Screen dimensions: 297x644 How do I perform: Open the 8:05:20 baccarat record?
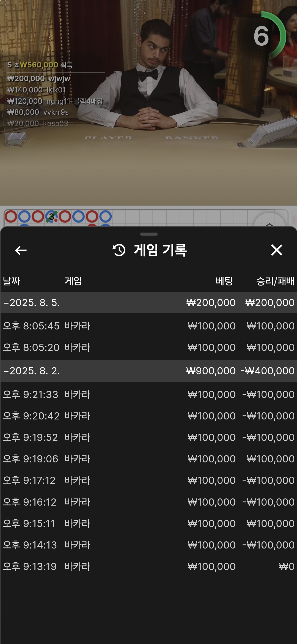click(x=148, y=347)
